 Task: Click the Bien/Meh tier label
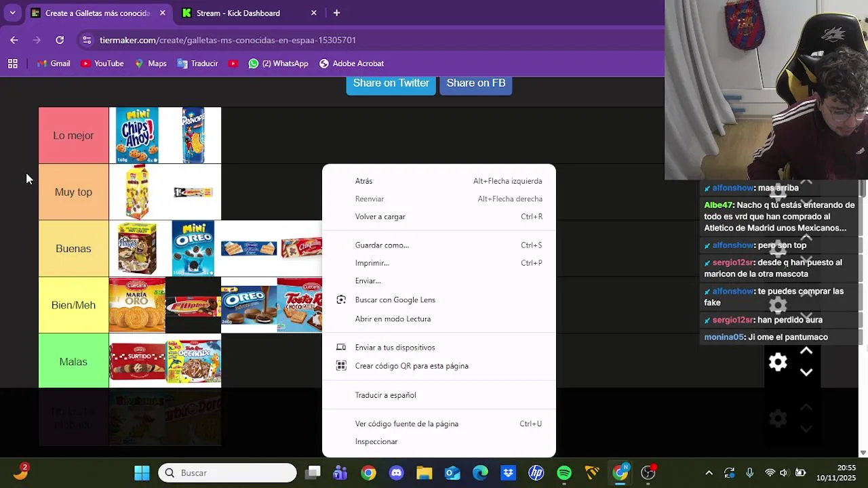click(73, 305)
